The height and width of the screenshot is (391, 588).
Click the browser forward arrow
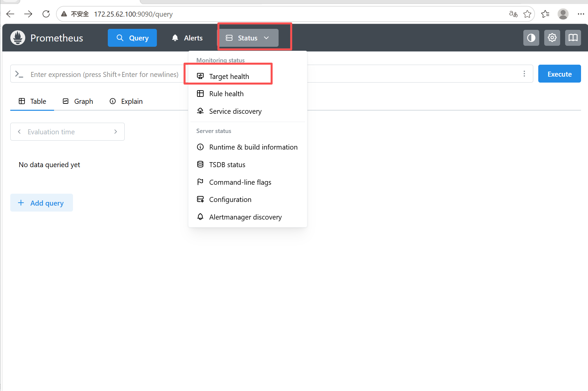(28, 14)
